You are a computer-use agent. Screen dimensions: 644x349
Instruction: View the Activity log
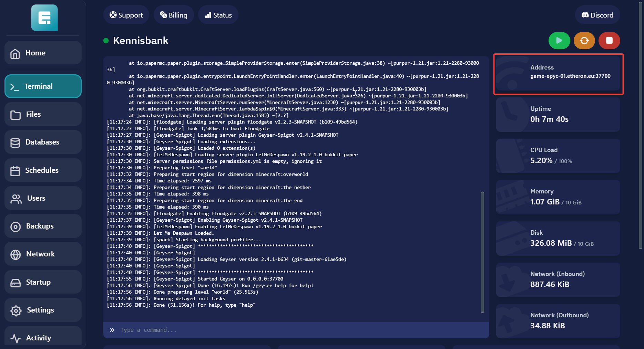(43, 337)
